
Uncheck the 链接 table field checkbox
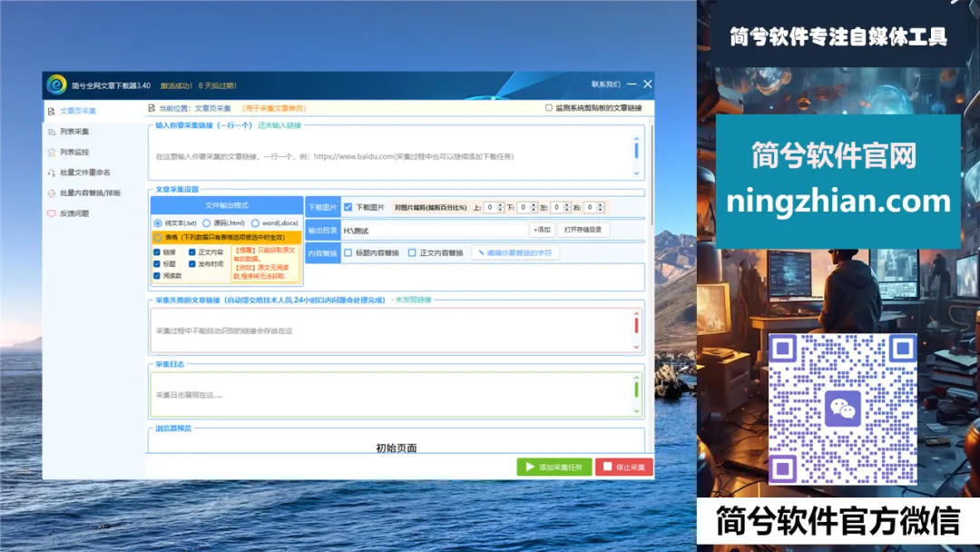[157, 252]
